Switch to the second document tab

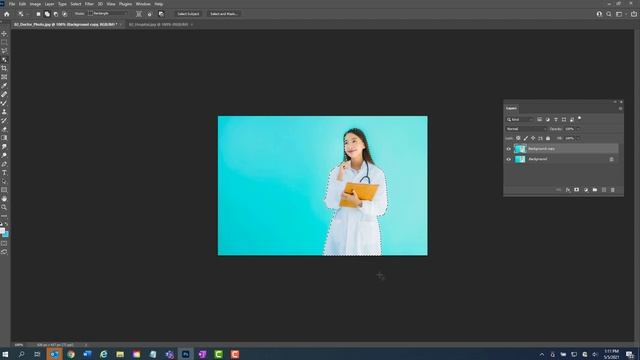tap(158, 24)
